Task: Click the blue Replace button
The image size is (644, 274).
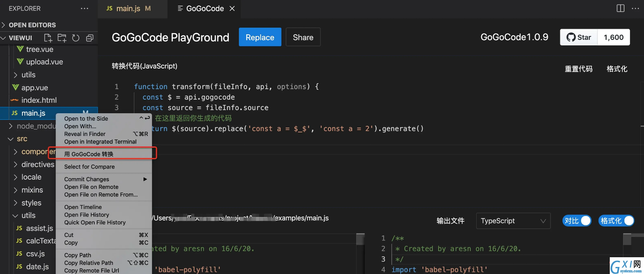Action: point(260,37)
